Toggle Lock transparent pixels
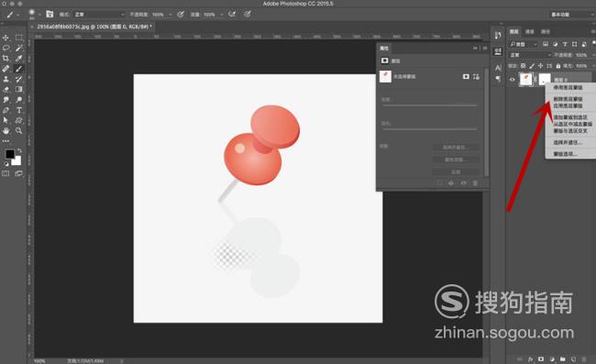This screenshot has width=596, height=364. pyautogui.click(x=524, y=66)
